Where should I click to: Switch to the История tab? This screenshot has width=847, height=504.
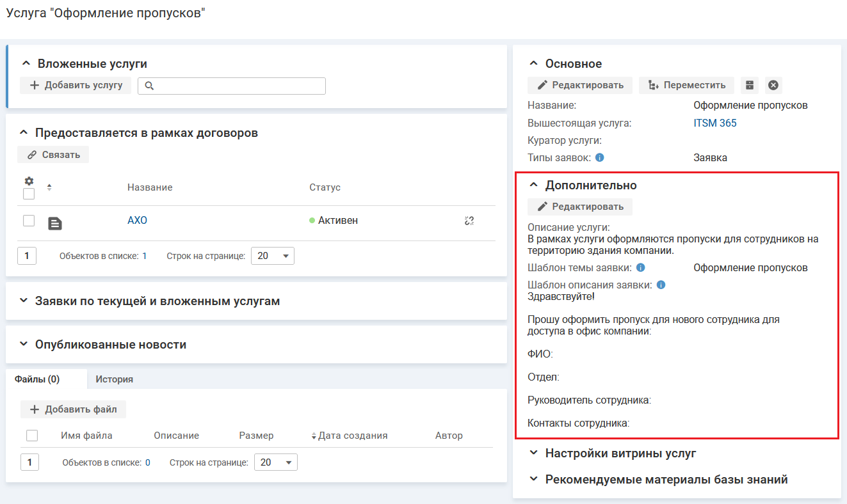click(114, 379)
